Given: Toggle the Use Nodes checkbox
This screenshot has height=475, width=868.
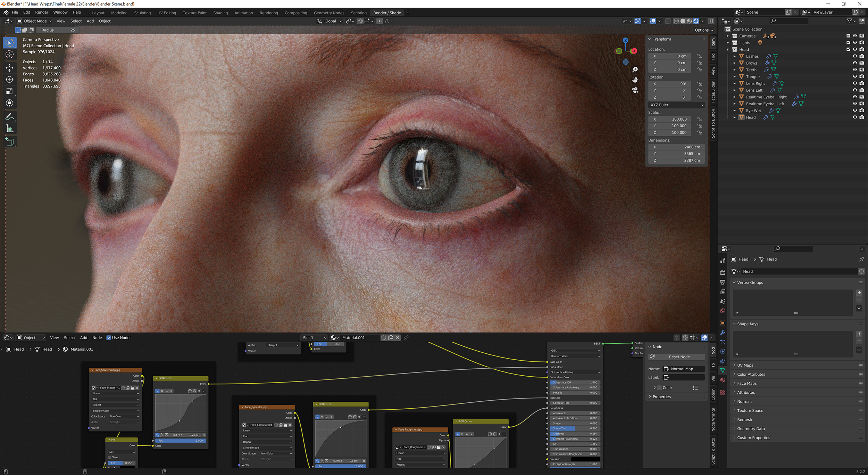Looking at the screenshot, I should click(109, 337).
